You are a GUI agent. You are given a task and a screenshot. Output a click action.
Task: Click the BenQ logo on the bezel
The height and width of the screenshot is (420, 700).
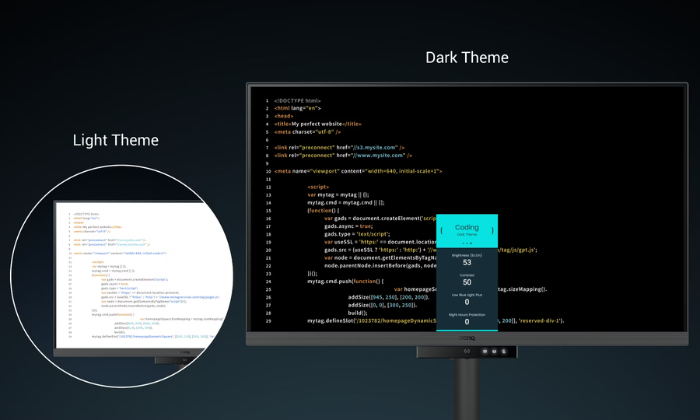[467, 338]
